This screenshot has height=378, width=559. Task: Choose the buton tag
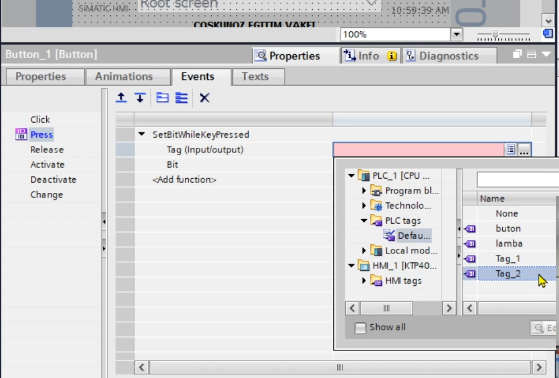[x=508, y=229]
